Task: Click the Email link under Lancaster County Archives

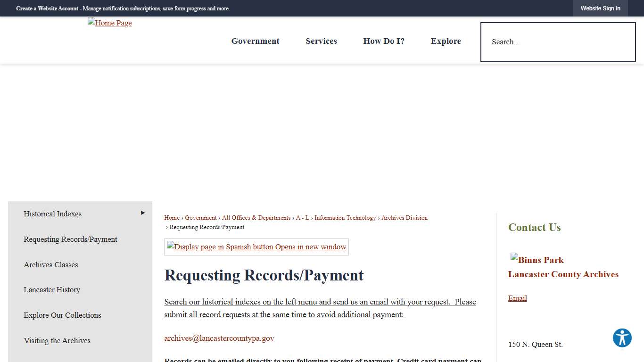Action: [517, 298]
